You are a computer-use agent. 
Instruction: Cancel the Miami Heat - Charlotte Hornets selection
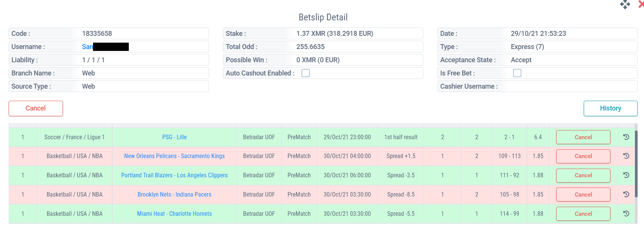(583, 214)
